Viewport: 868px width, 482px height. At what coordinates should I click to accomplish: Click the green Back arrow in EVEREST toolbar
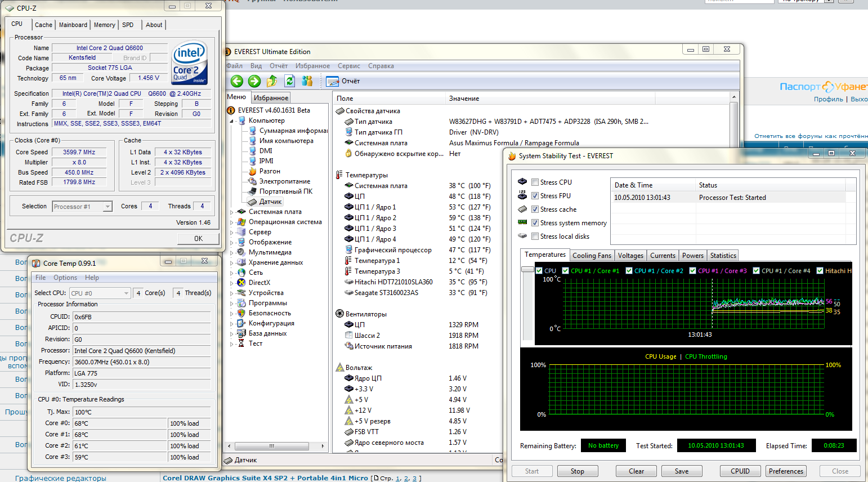(237, 81)
